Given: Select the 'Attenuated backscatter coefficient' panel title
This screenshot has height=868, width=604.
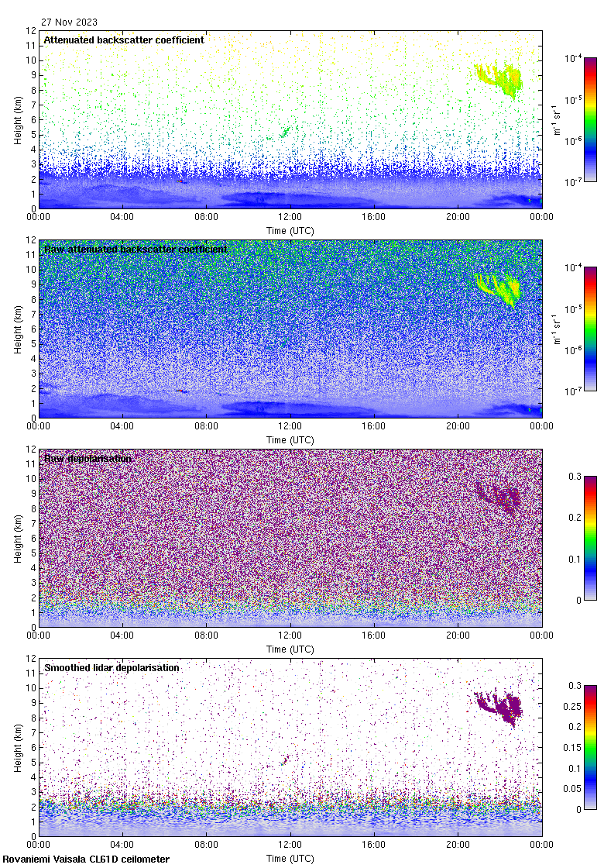Looking at the screenshot, I should click(x=124, y=40).
